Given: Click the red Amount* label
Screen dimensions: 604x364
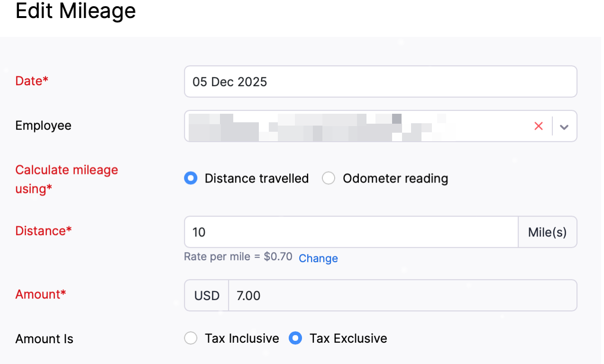Looking at the screenshot, I should click(x=41, y=294).
